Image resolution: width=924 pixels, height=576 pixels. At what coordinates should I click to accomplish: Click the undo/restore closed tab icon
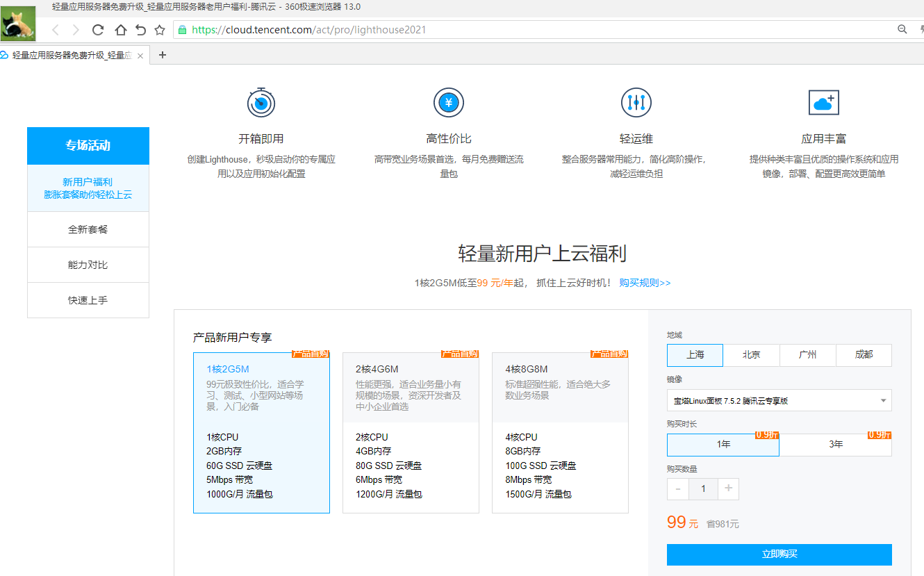coord(140,30)
